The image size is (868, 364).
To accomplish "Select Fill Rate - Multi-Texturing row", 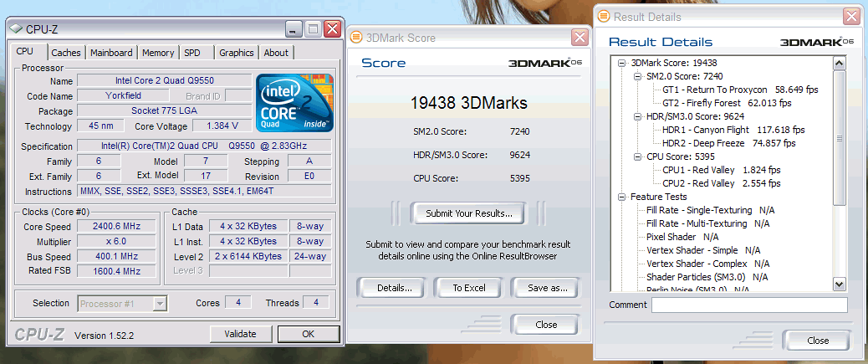I will pyautogui.click(x=708, y=223).
